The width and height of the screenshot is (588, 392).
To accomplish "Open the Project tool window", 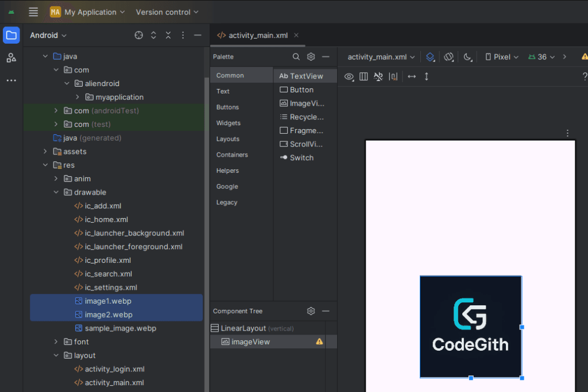I will [x=11, y=35].
